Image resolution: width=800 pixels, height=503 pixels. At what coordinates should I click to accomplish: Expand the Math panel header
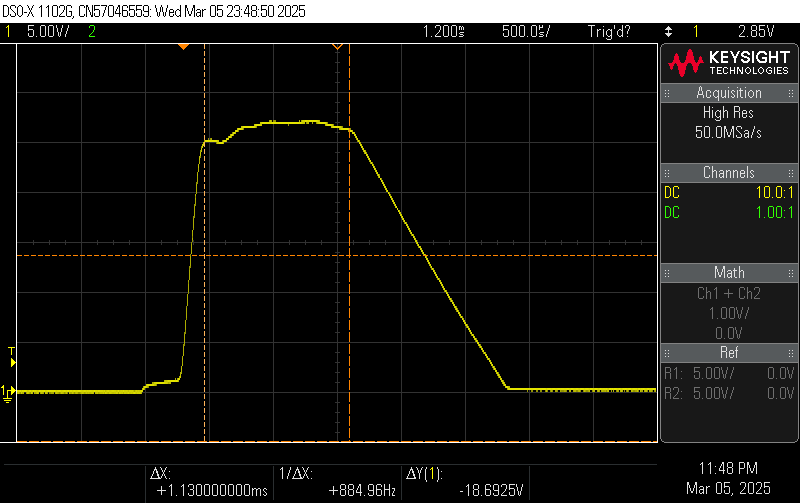click(729, 273)
